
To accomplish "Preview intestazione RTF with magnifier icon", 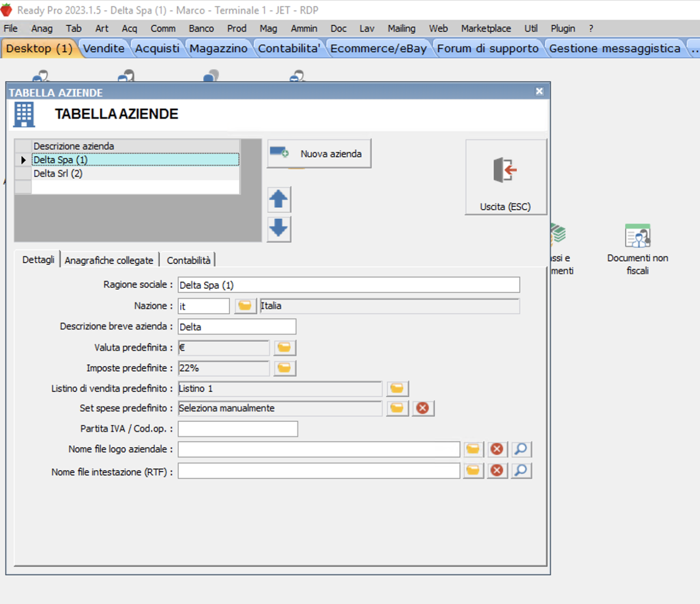I will (x=521, y=470).
